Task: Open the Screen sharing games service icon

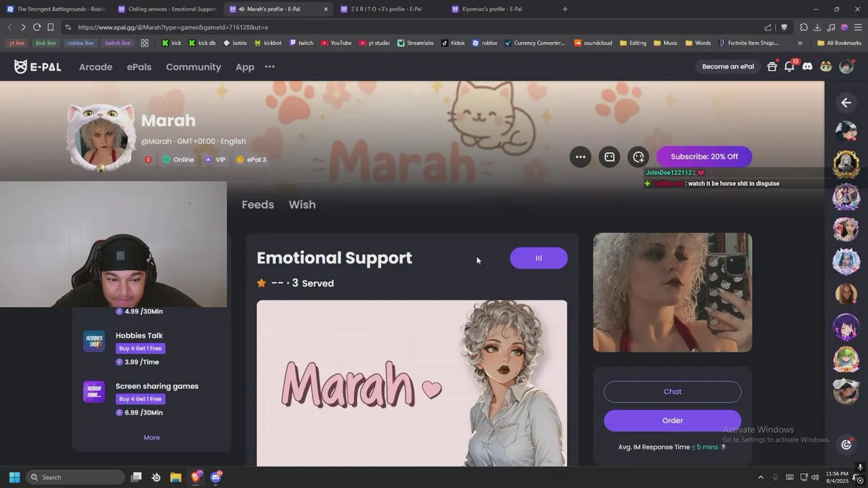Action: pos(94,392)
